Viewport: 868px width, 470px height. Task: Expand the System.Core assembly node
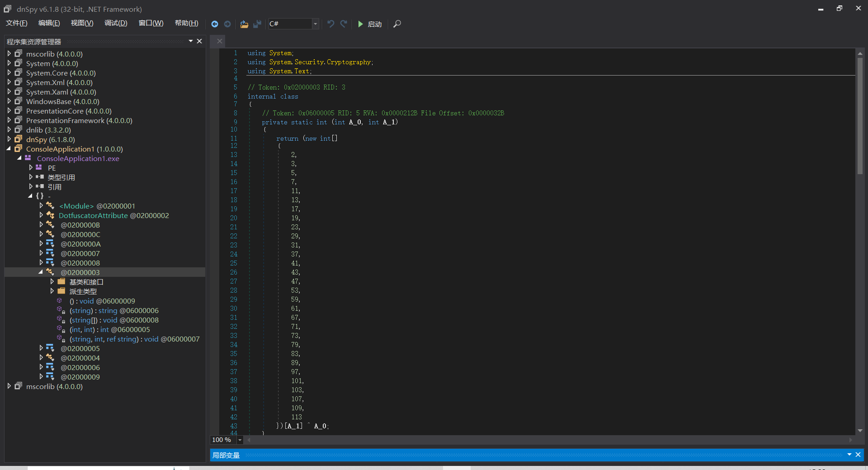tap(9, 72)
